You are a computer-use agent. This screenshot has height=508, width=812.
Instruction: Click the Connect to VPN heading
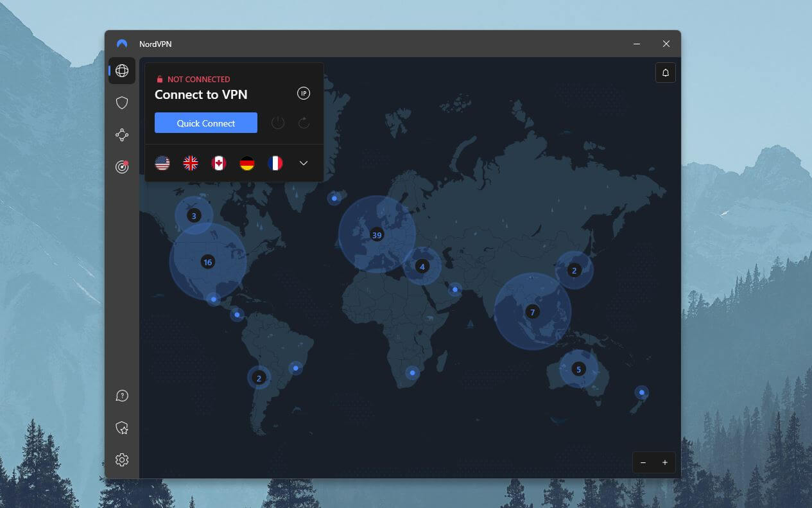pos(201,94)
